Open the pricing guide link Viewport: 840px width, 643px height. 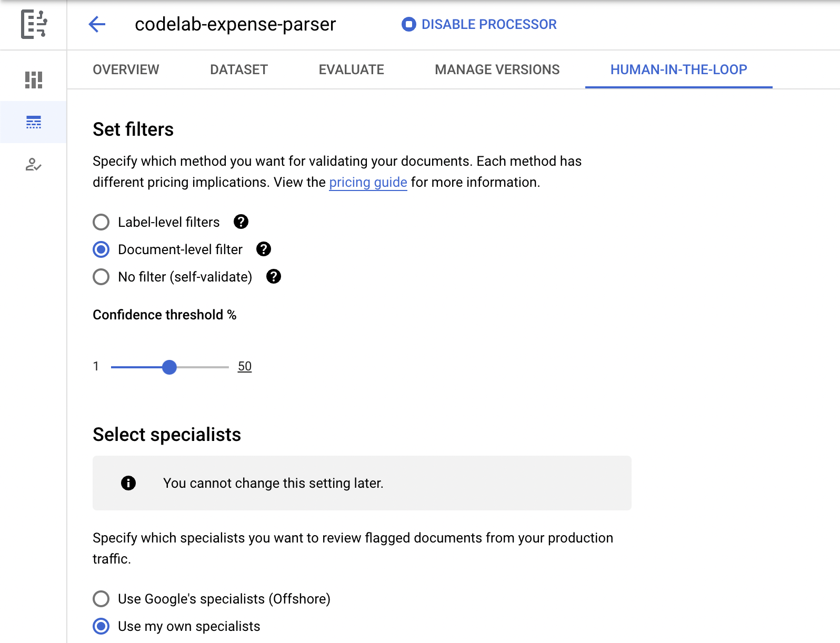[x=368, y=183]
